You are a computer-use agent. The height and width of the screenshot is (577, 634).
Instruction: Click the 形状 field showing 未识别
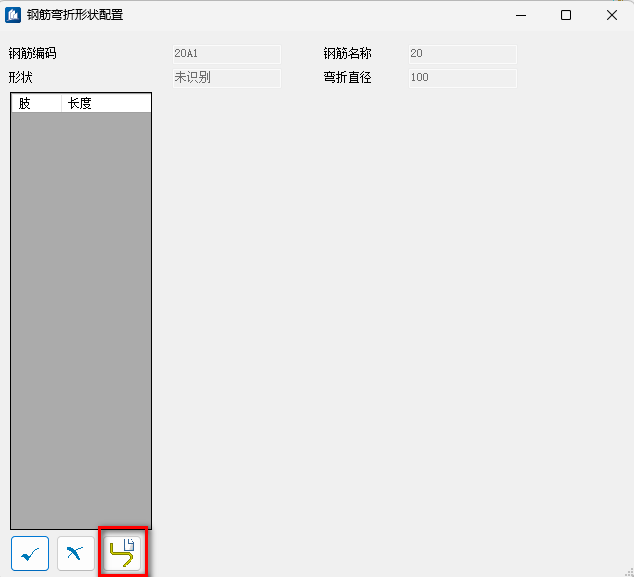(227, 78)
